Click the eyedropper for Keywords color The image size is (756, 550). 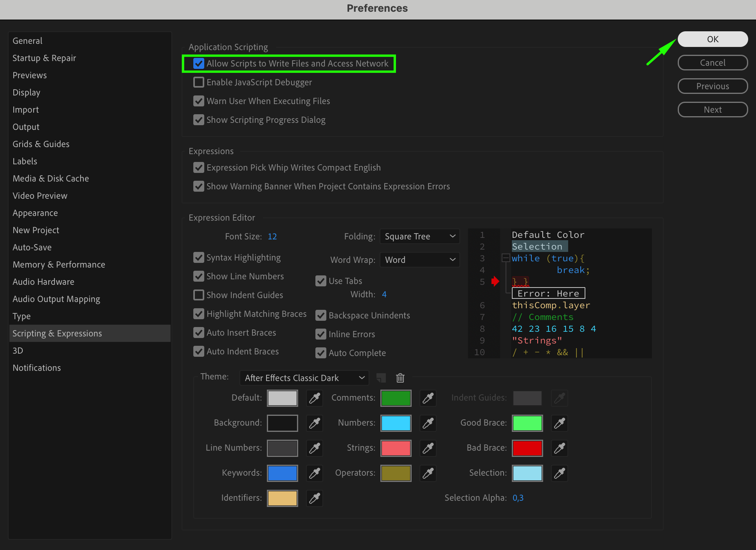coord(315,473)
